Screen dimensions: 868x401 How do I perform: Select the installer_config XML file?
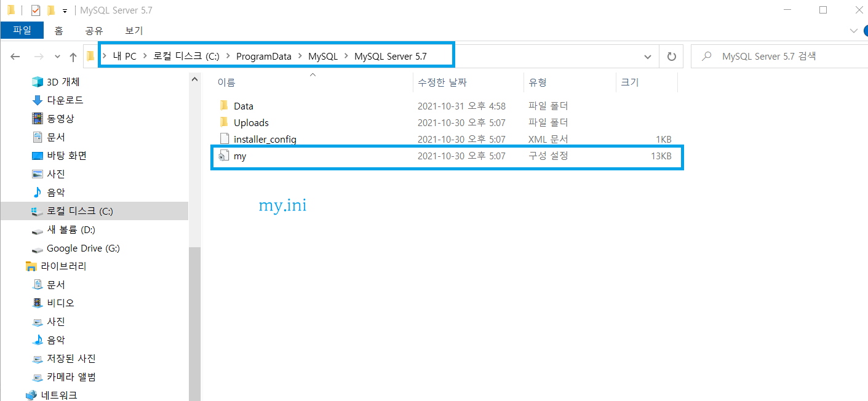(x=265, y=140)
